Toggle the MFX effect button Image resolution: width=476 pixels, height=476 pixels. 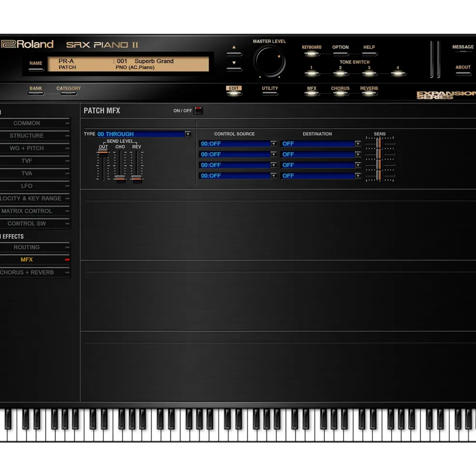(x=312, y=93)
